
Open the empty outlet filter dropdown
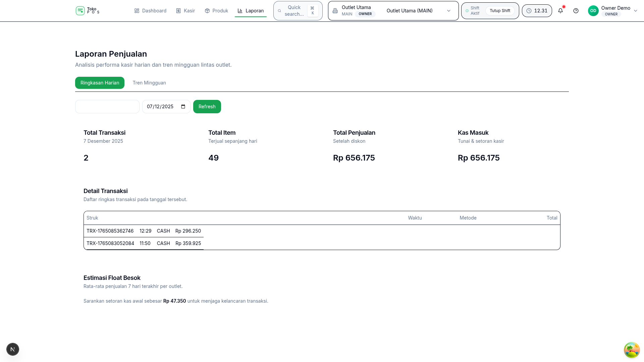tap(107, 107)
